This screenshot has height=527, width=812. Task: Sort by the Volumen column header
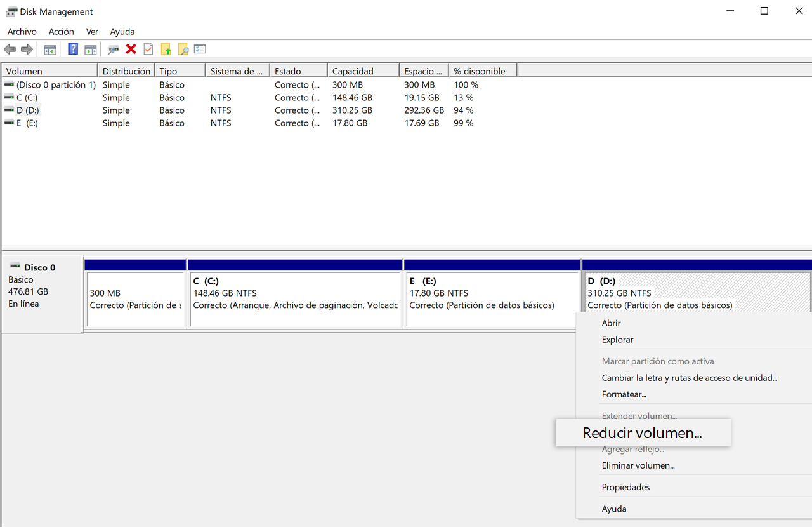(x=49, y=71)
